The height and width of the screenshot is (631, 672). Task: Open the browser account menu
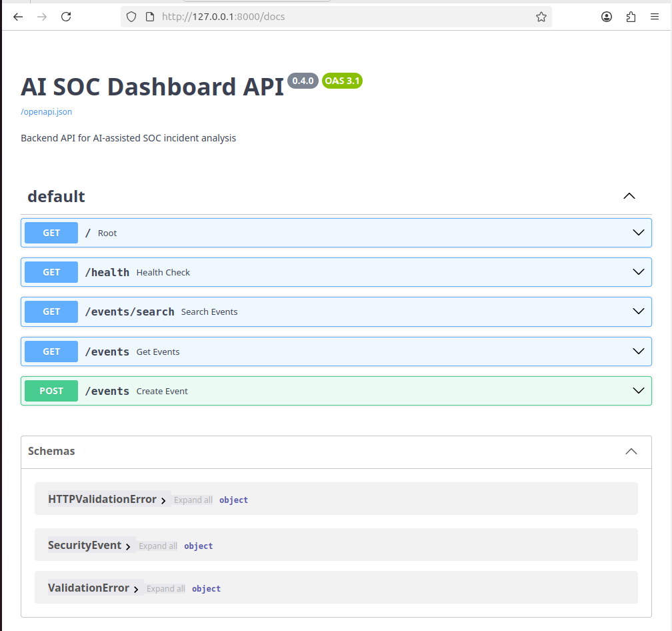point(607,17)
